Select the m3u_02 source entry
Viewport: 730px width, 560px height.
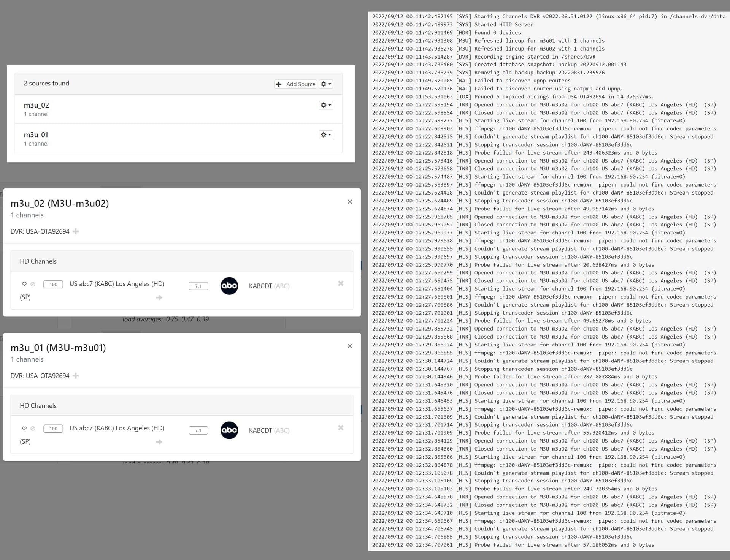click(36, 105)
